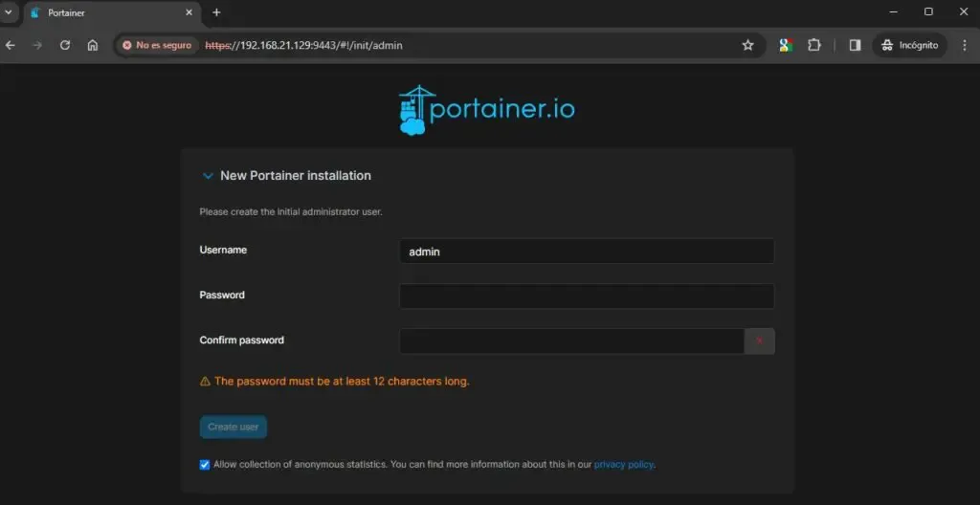Image resolution: width=980 pixels, height=505 pixels.
Task: Click the Username label
Action: 223,250
